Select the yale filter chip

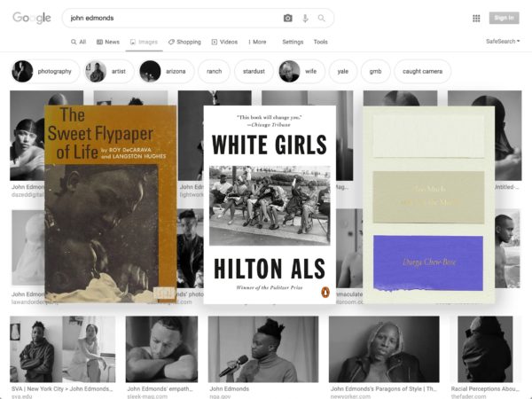coord(343,71)
